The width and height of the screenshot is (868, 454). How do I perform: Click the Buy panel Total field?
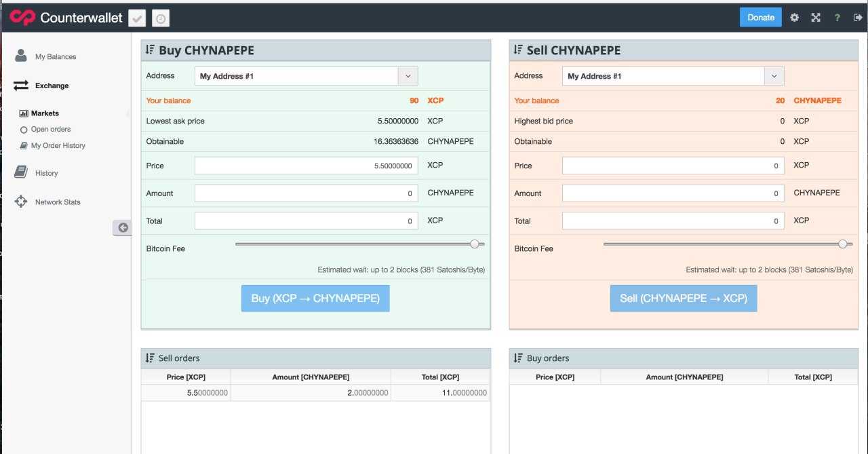pos(307,221)
